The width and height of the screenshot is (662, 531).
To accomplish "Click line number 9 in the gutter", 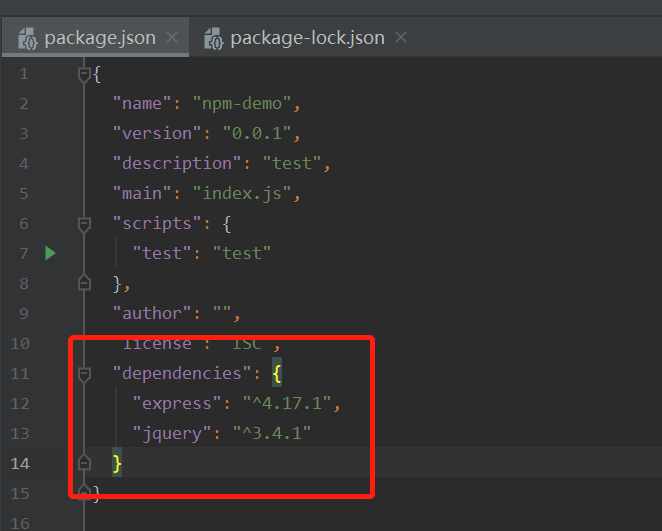I will tap(24, 314).
